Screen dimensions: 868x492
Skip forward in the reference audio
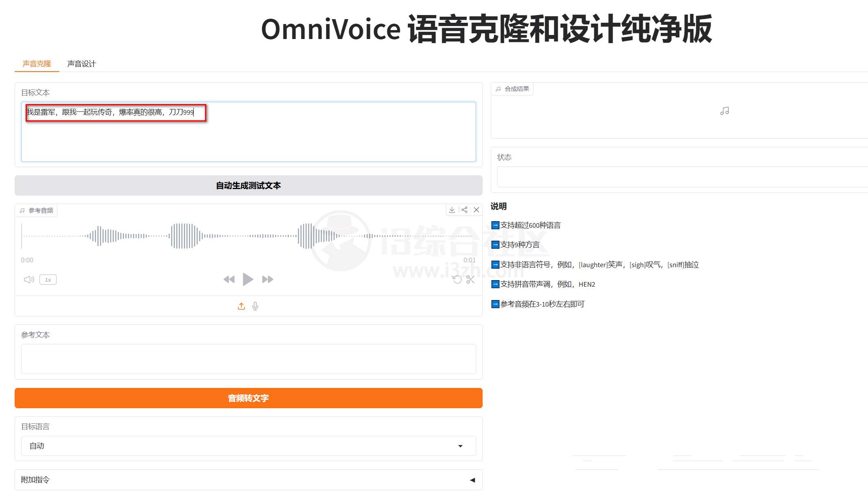(x=268, y=279)
